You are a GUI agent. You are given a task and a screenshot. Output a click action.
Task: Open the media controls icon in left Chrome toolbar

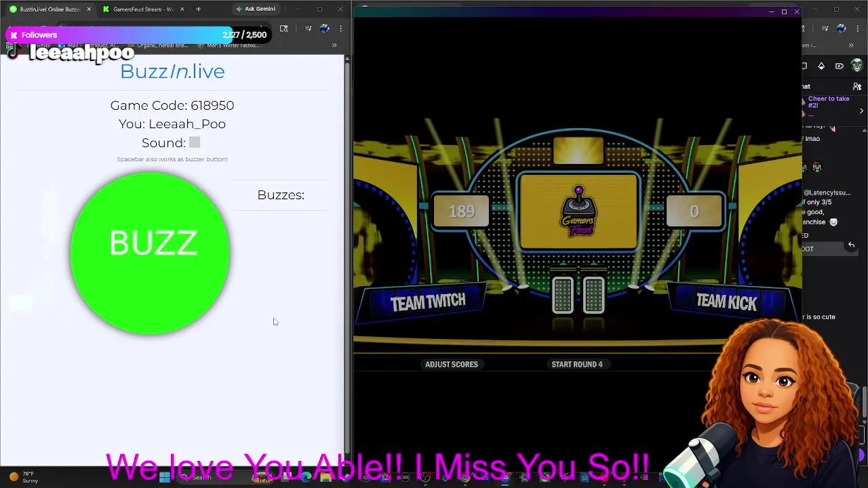pos(308,28)
